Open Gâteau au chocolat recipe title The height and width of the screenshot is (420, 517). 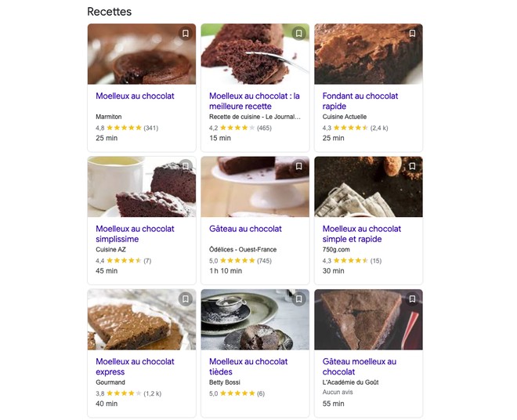[x=245, y=229]
